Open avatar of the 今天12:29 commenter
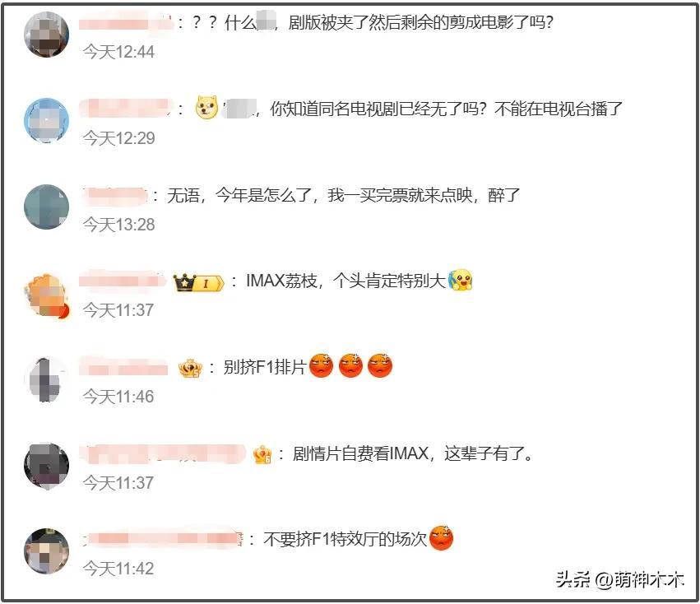 point(46,121)
